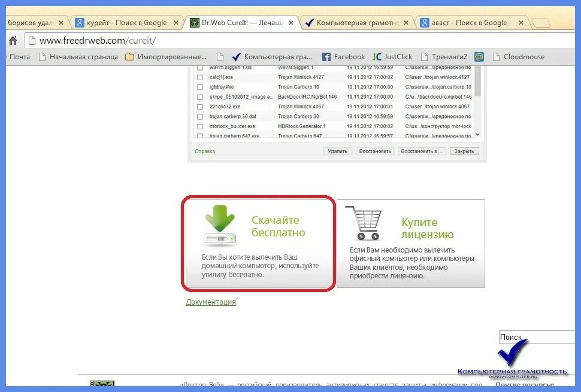Open the Почта bookmark

(x=20, y=57)
